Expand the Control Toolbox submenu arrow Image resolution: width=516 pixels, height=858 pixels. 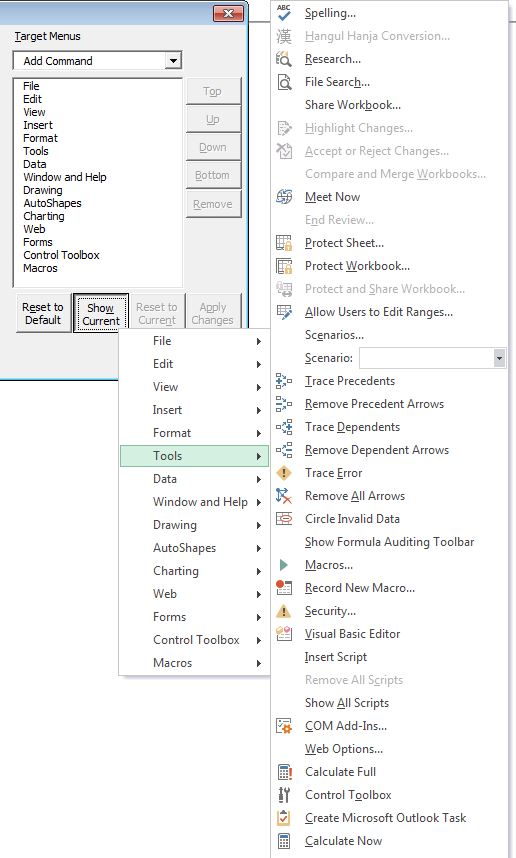click(259, 640)
